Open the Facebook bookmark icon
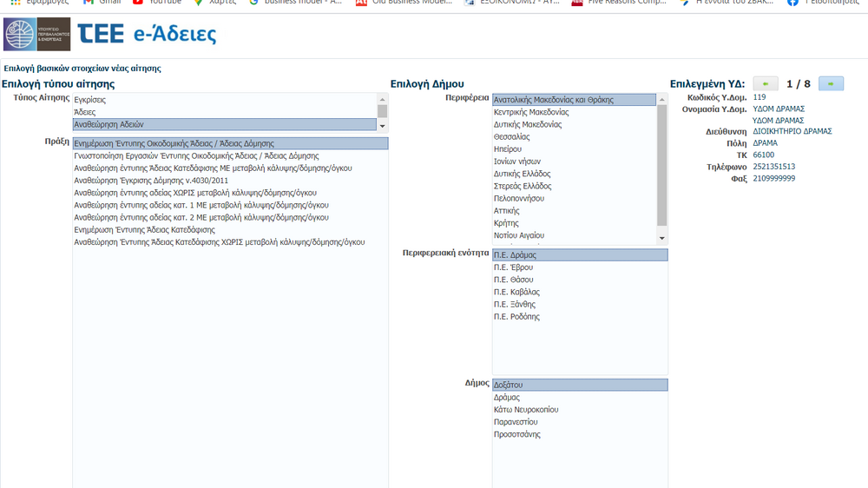Viewport: 868px width, 488px height. click(792, 3)
